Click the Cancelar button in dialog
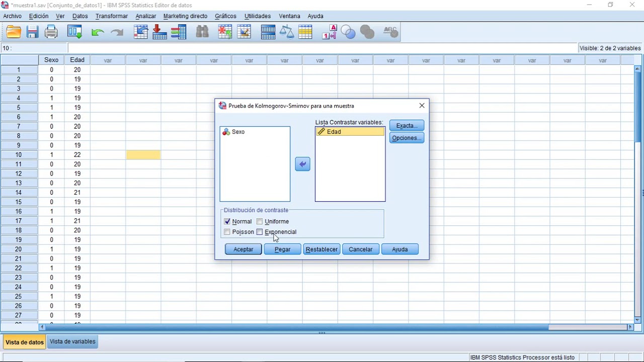 point(361,249)
